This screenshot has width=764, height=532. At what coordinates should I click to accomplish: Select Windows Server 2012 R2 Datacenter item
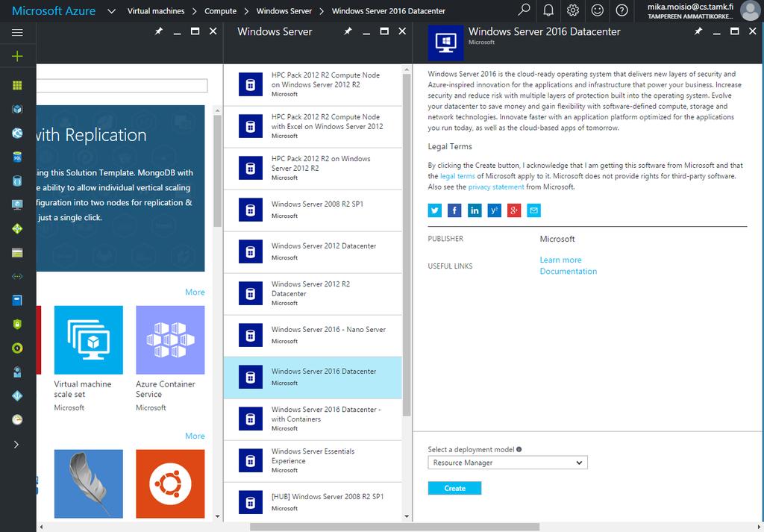(x=313, y=294)
